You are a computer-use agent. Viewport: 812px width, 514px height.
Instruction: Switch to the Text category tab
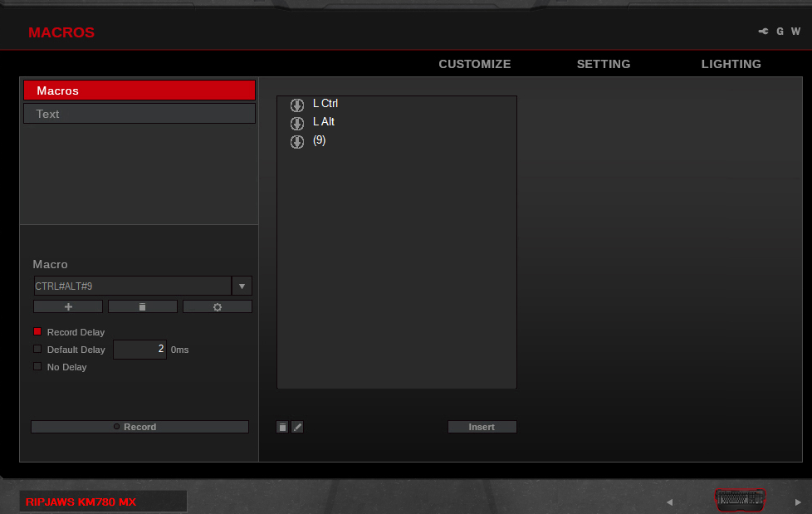139,114
